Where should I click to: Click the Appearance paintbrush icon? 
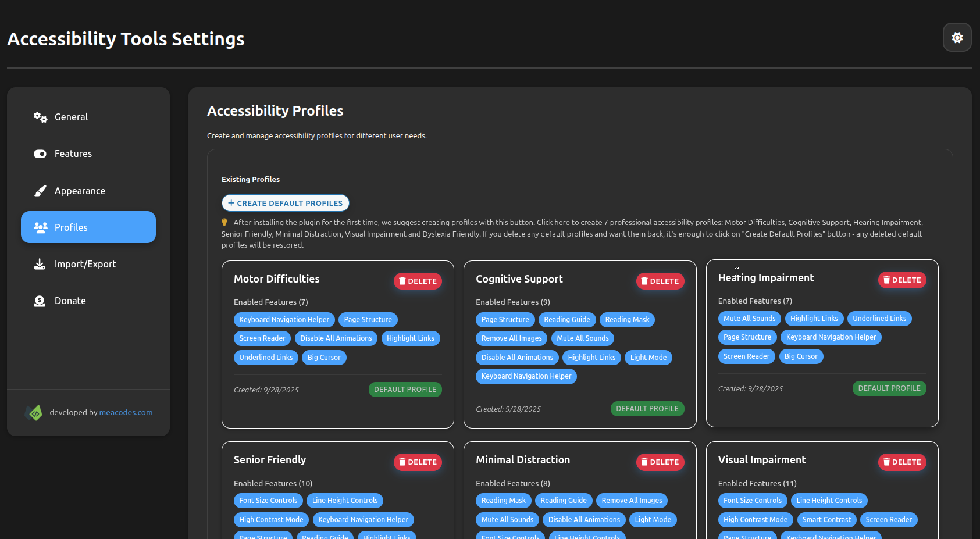pos(40,191)
